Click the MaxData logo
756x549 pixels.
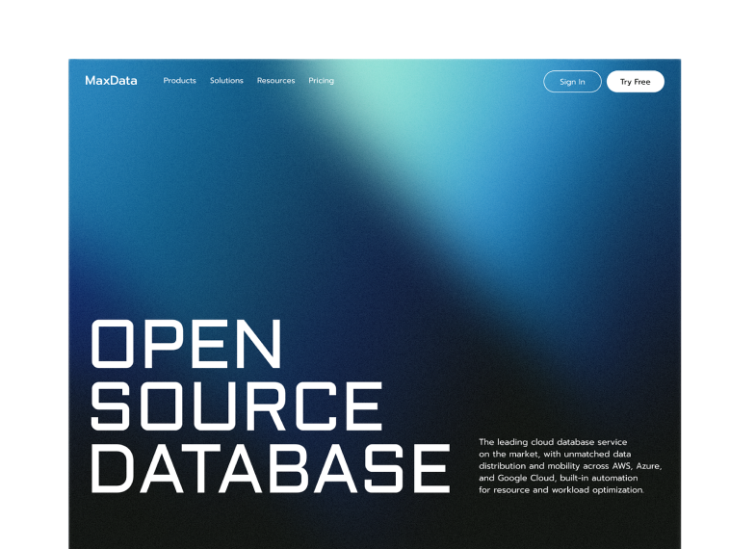111,81
